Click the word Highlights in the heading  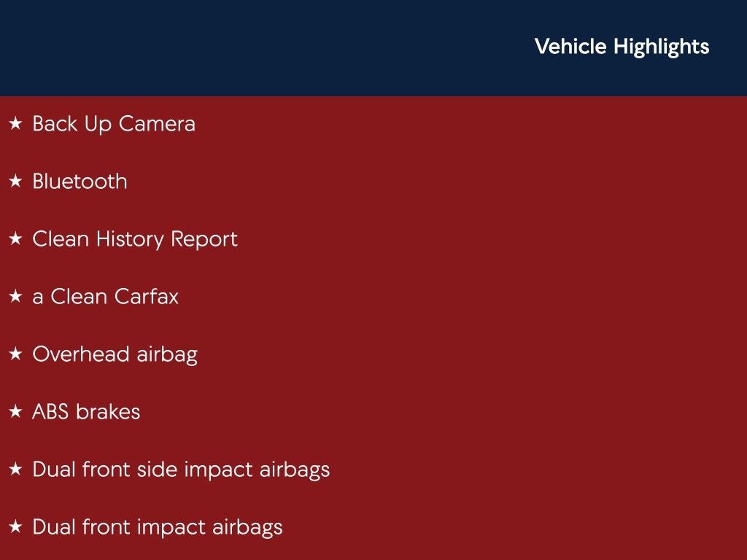click(x=661, y=47)
